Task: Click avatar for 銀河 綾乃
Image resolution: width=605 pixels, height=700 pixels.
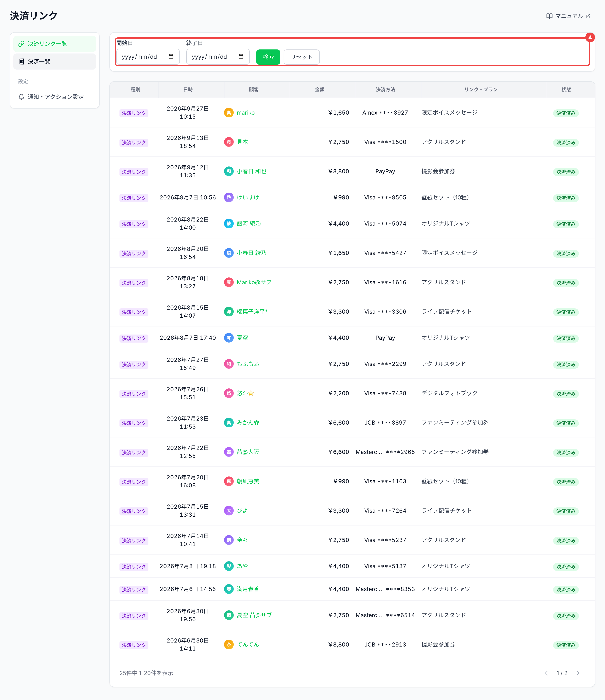Action: (229, 224)
